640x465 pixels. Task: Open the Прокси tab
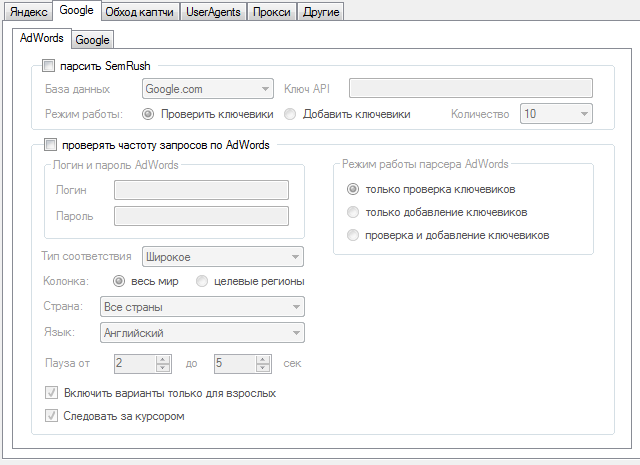click(x=270, y=13)
